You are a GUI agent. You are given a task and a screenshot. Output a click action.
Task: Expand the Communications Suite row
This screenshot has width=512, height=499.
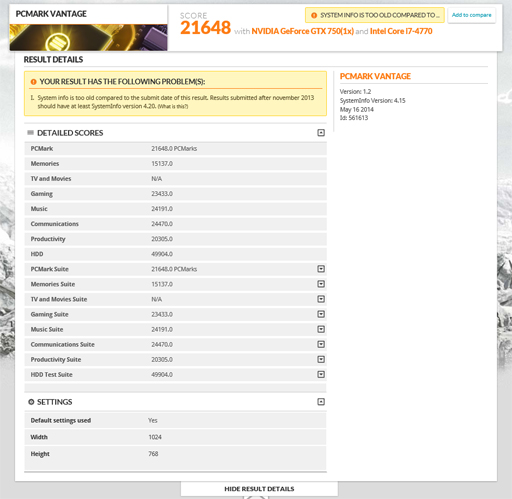321,344
